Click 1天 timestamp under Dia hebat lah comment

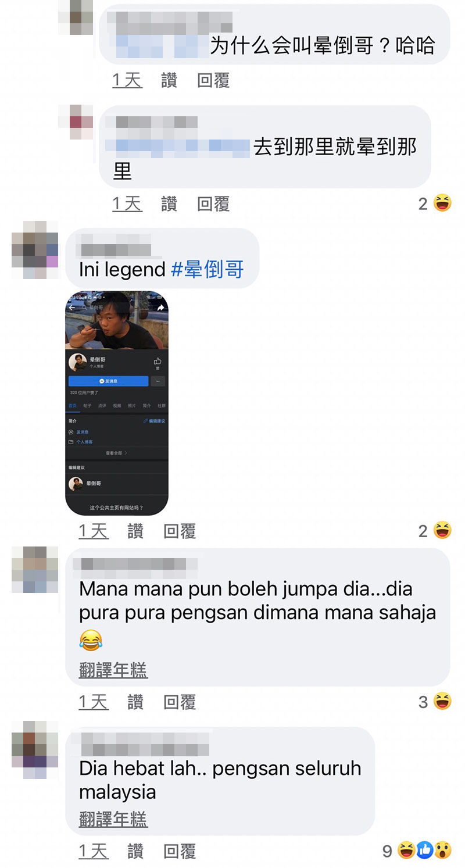[x=94, y=851]
